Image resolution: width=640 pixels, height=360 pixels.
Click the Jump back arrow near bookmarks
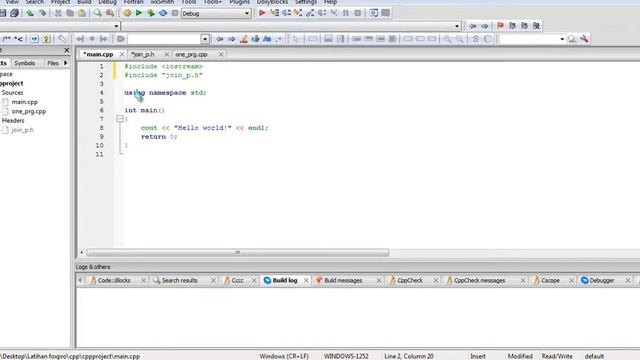[x=473, y=26]
